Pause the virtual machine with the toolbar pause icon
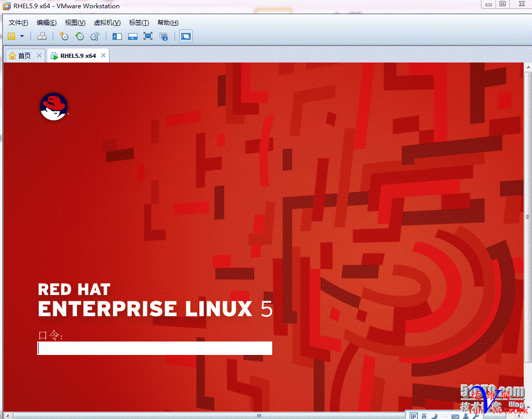Viewport: 532px width, 419px height. pyautogui.click(x=11, y=36)
